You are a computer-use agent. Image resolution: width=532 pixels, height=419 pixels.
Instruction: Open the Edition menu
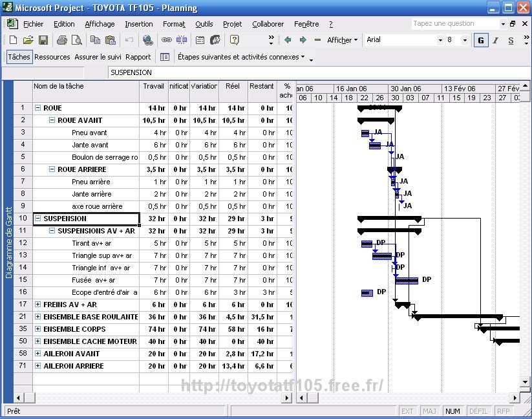[64, 24]
